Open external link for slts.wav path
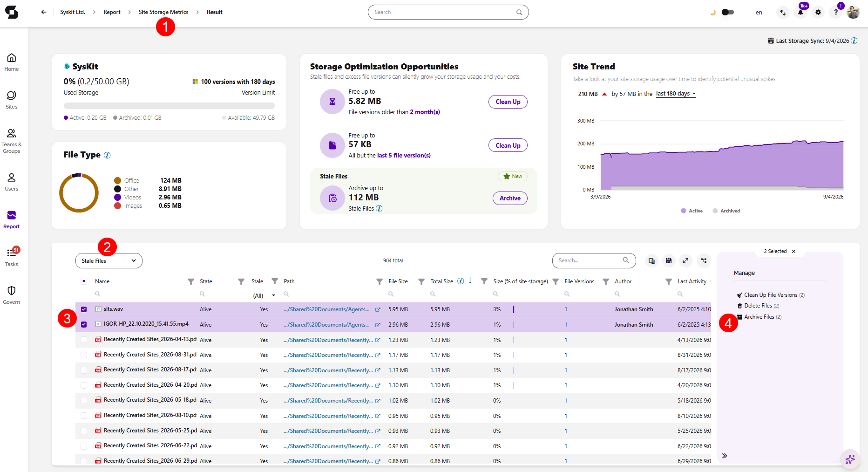The image size is (868, 472). (378, 309)
